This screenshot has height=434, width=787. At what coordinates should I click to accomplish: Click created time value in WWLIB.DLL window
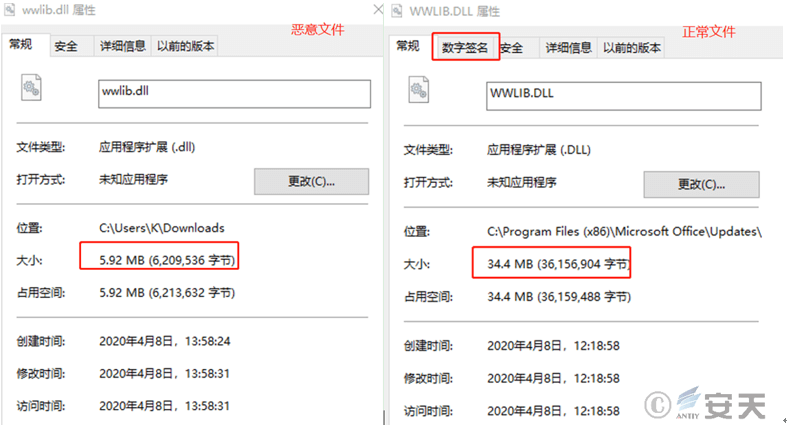553,346
